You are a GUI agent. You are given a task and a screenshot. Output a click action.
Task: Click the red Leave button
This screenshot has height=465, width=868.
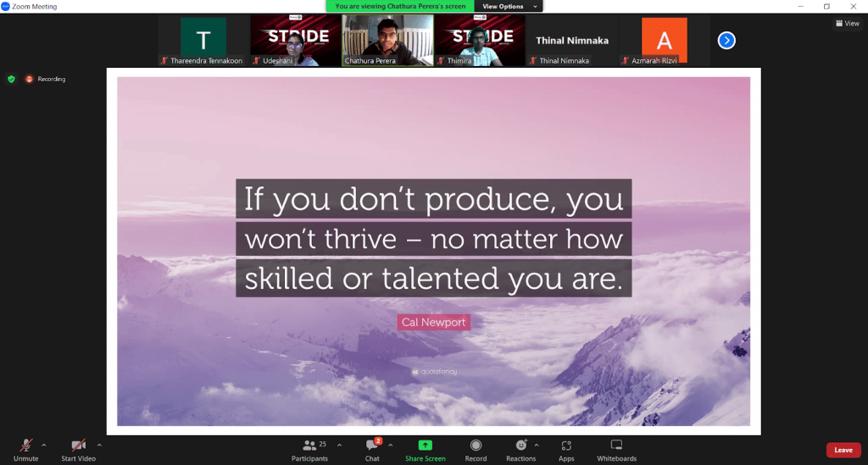(843, 450)
